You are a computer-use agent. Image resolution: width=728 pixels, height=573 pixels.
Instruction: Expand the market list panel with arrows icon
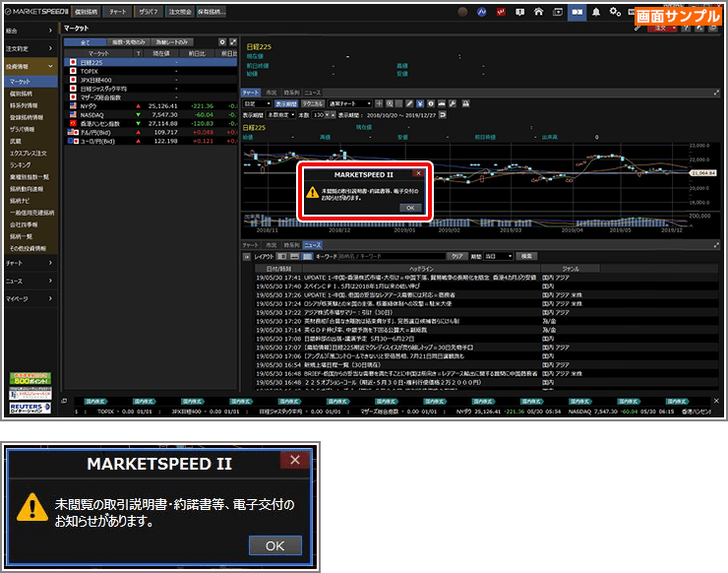coord(233,41)
